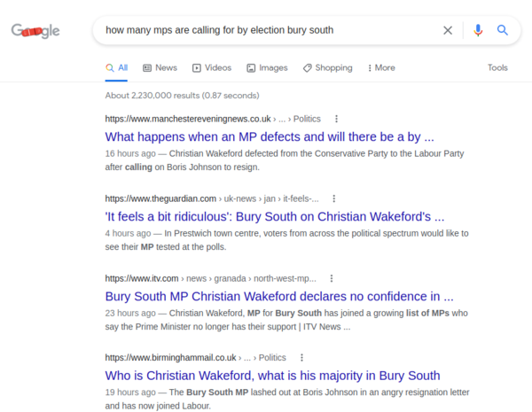Click the '4 hours ago' snippet text

click(128, 233)
